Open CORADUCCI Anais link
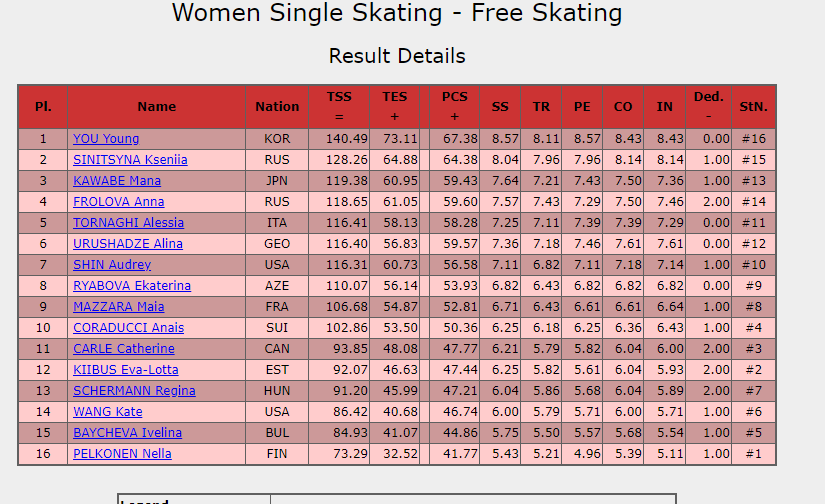The height and width of the screenshot is (504, 825). (x=128, y=328)
